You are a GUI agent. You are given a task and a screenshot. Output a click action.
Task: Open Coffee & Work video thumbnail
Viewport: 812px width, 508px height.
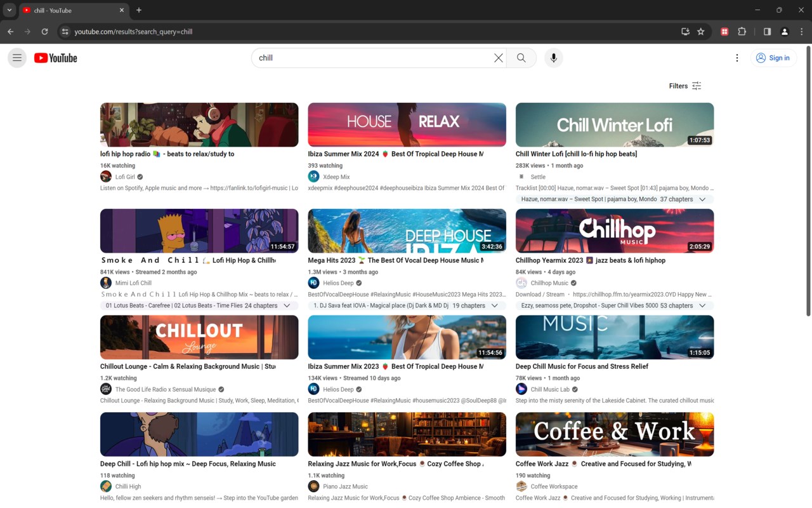[x=615, y=434]
